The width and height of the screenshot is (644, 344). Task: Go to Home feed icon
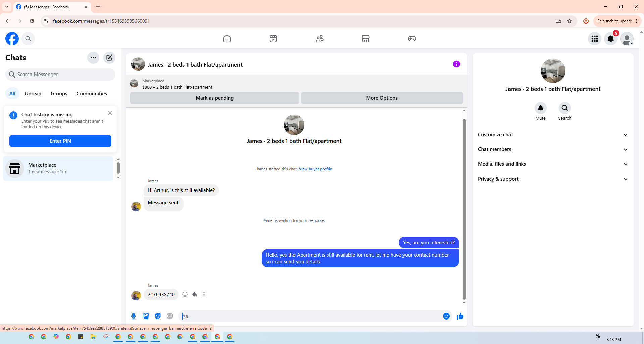coord(227,39)
